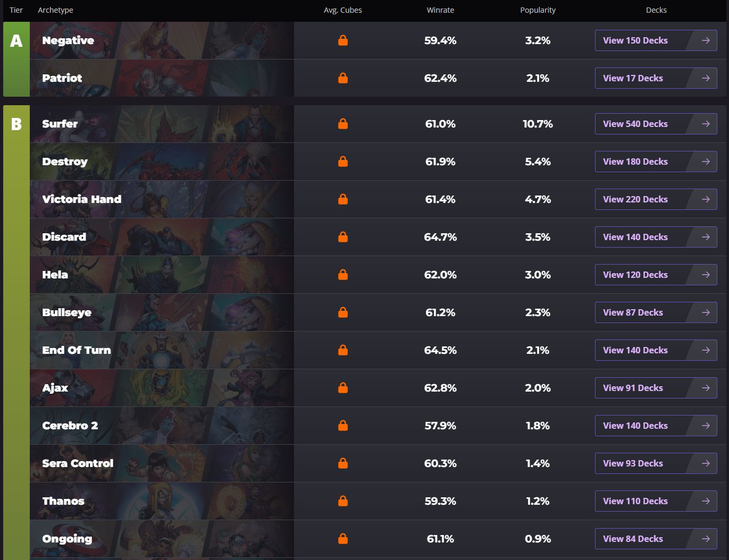The image size is (729, 560).
Task: Select the Sera Control archetype banner
Action: coord(162,463)
